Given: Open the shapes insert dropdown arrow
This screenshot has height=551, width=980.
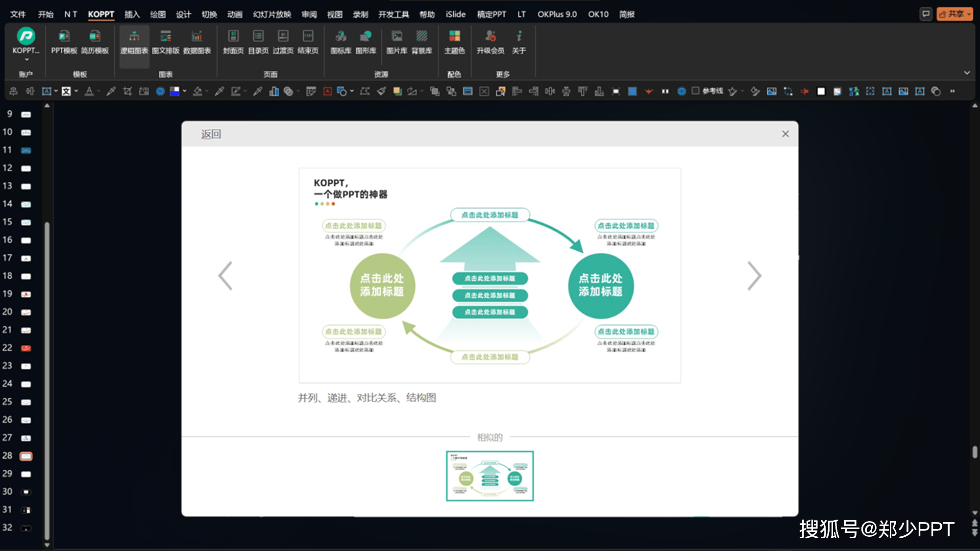Looking at the screenshot, I should 352,91.
